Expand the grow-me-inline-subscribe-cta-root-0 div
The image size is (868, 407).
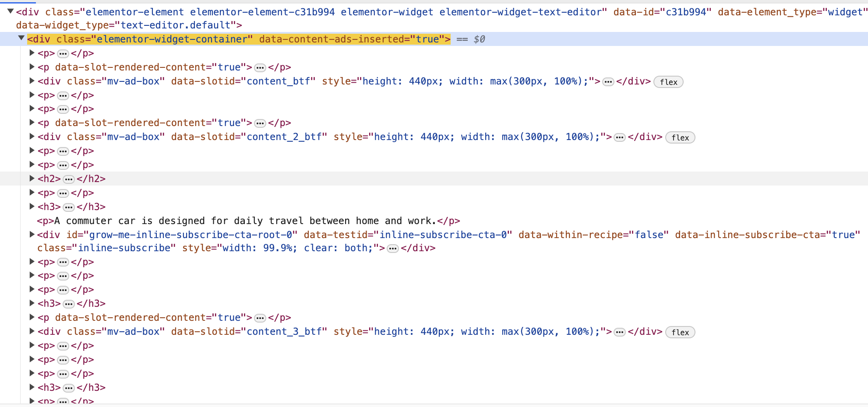[32, 235]
